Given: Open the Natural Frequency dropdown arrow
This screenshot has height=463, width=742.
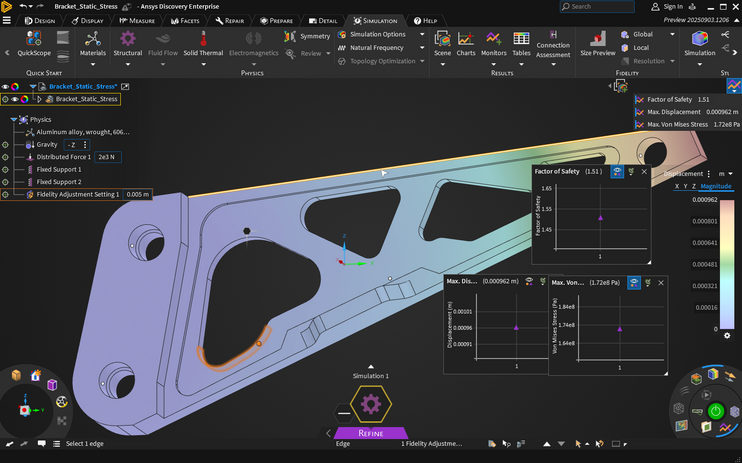Looking at the screenshot, I should (422, 48).
